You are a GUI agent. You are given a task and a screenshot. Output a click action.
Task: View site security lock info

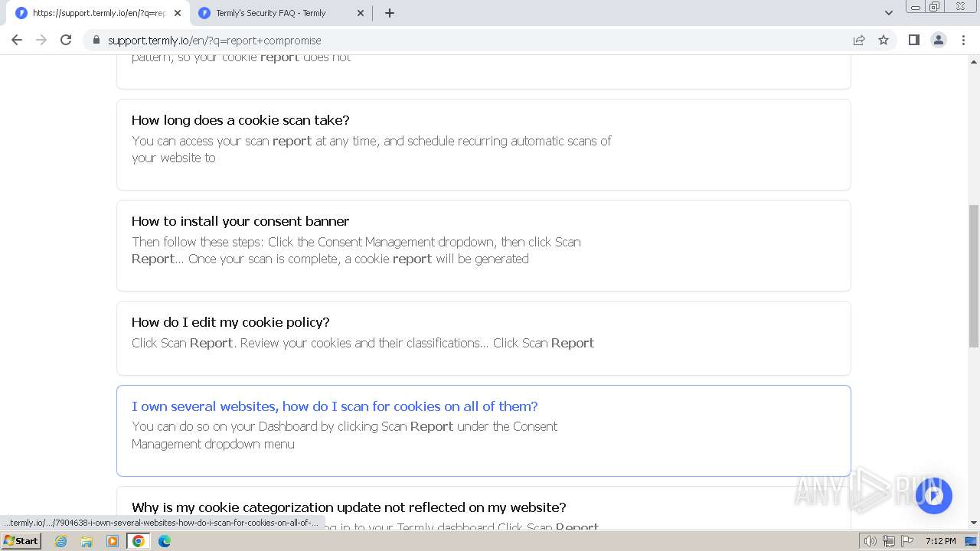[96, 40]
